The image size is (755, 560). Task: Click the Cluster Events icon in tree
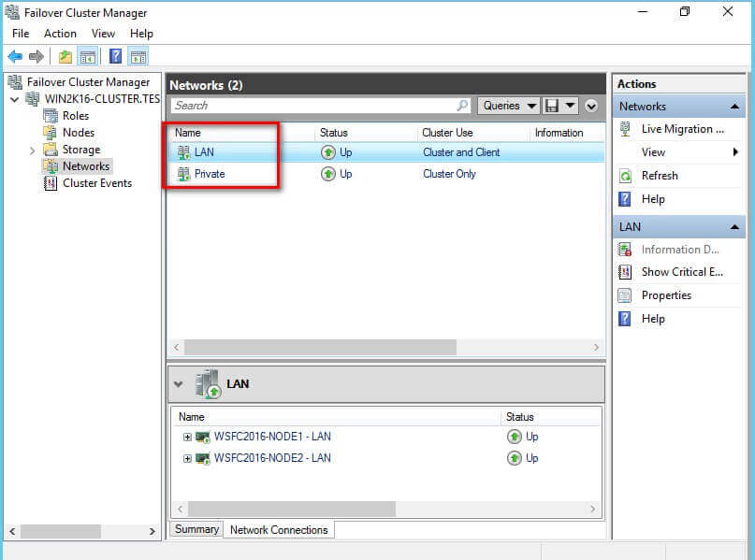pos(51,183)
